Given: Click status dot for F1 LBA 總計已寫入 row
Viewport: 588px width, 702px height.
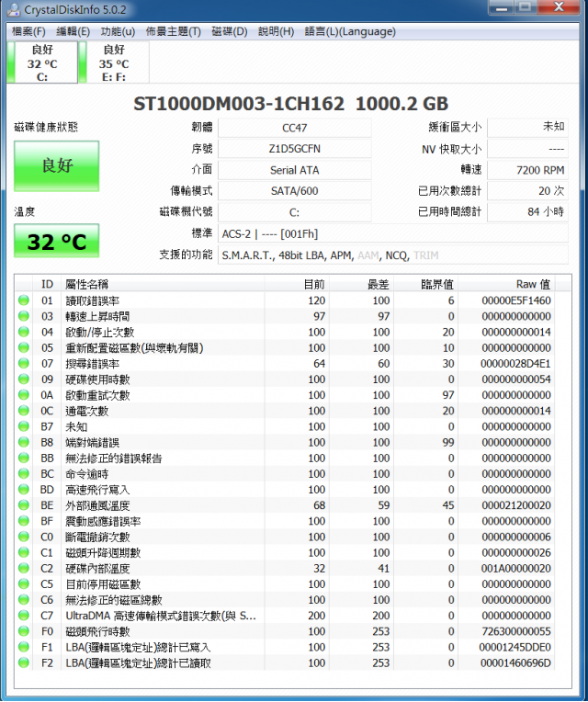Looking at the screenshot, I should pyautogui.click(x=24, y=647).
